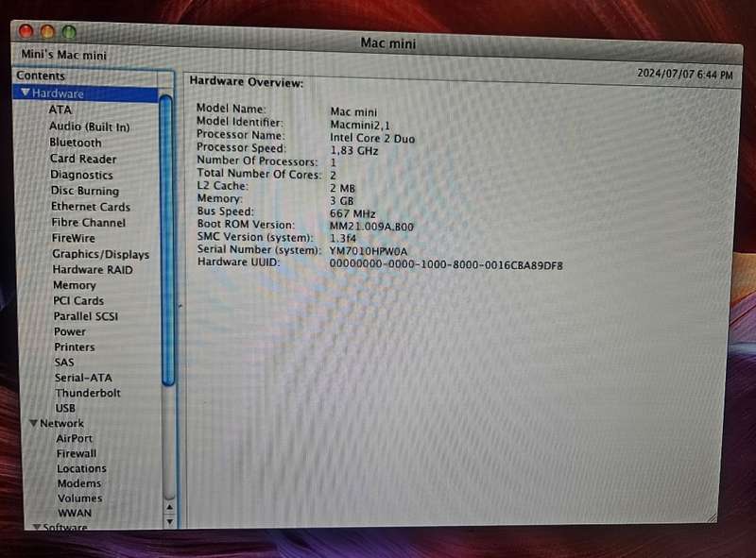Open Serial-ATA details

point(83,378)
